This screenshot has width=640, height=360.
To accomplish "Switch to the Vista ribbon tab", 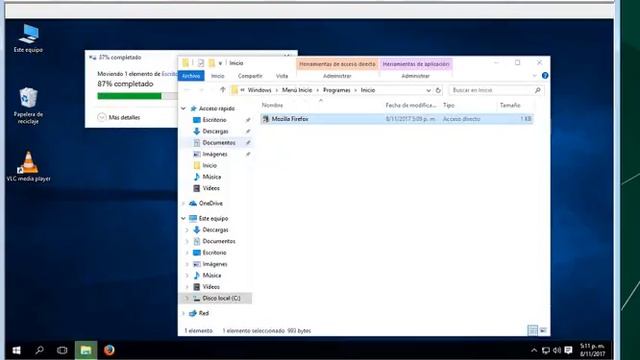I will coord(282,76).
